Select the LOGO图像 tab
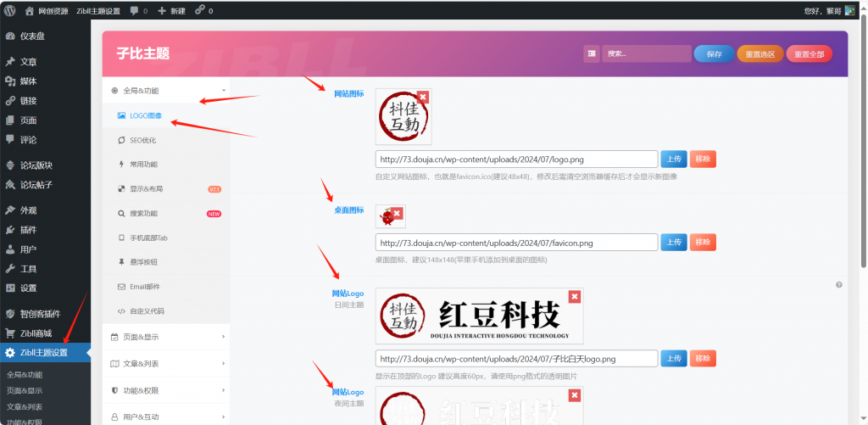Image resolution: width=868 pixels, height=425 pixels. 166,116
